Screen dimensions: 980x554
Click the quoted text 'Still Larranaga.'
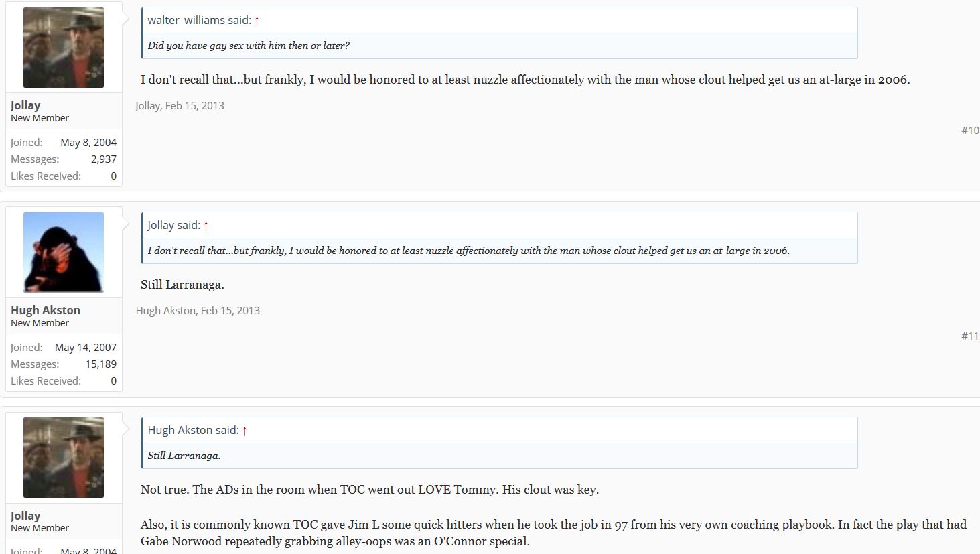[184, 456]
